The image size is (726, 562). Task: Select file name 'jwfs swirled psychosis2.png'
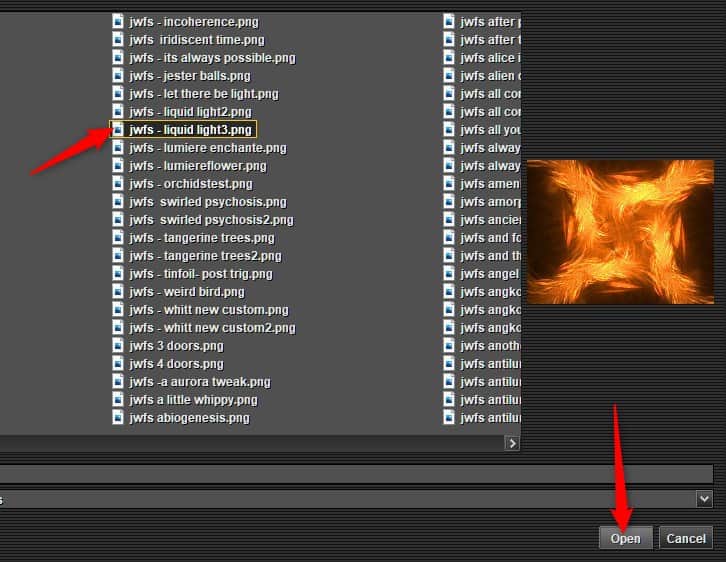pos(211,220)
